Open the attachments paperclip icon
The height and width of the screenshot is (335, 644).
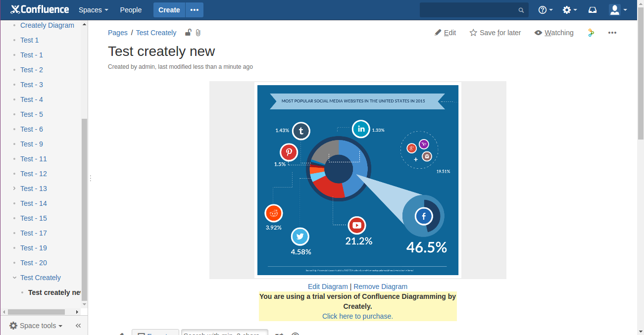(x=198, y=33)
